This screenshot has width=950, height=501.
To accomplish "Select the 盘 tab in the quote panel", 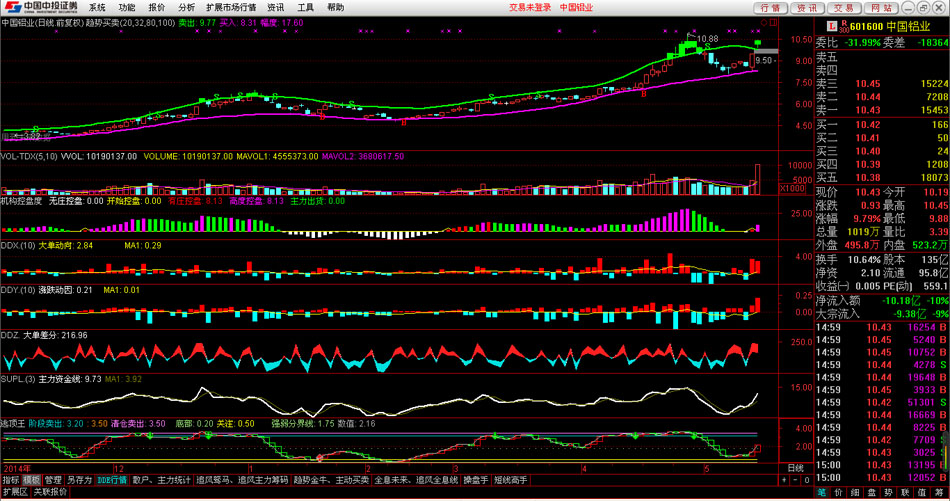I will click(871, 493).
